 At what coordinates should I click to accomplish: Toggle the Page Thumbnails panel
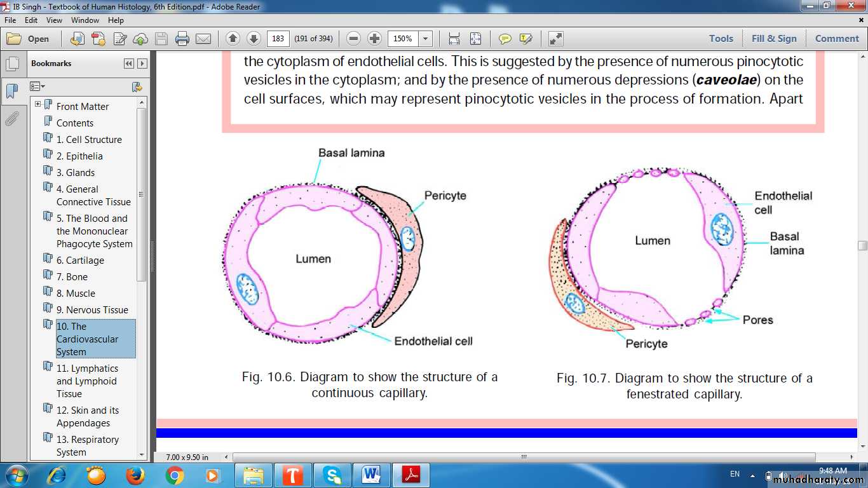click(11, 64)
